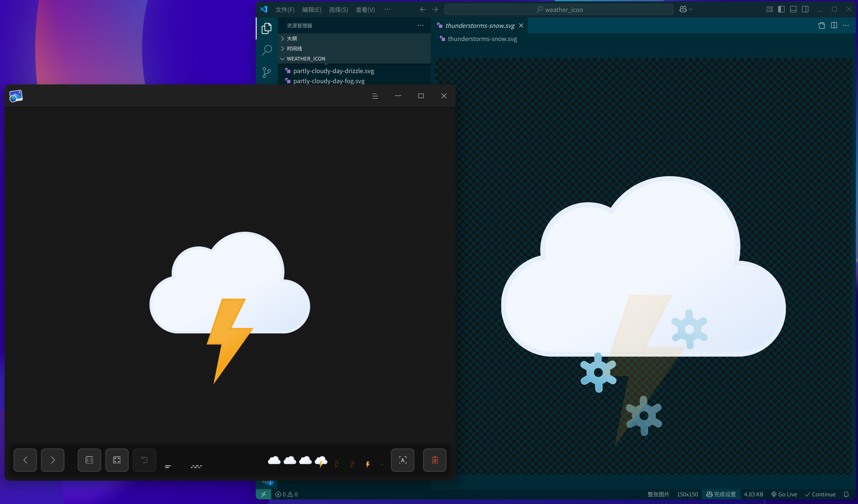Click errors and warnings count in status bar

click(x=286, y=494)
